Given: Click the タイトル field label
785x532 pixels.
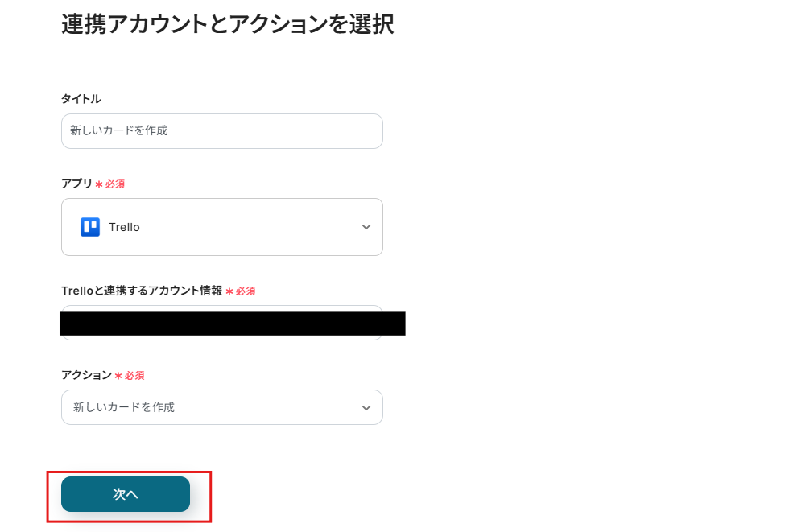Looking at the screenshot, I should click(81, 99).
